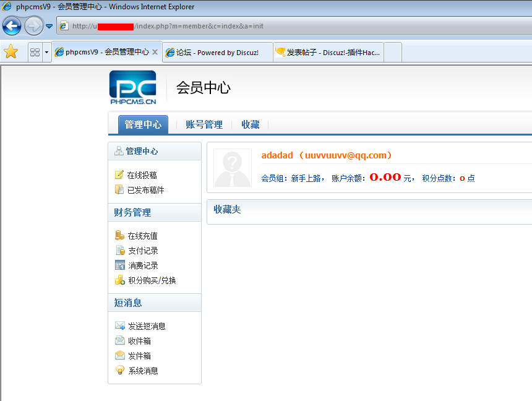Image resolution: width=532 pixels, height=401 pixels.
Task: Click the 系统消息 lightbulb icon
Action: click(120, 370)
